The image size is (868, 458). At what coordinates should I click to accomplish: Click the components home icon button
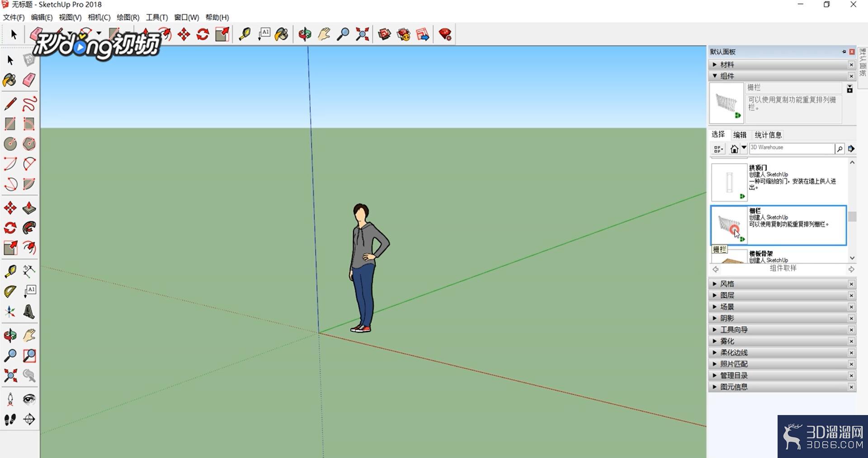click(x=734, y=149)
